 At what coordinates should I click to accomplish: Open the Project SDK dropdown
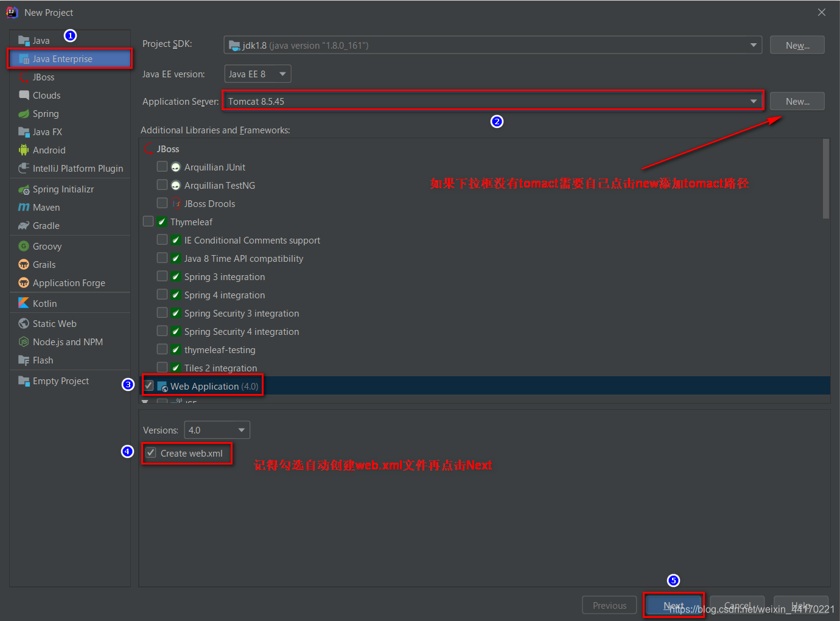click(493, 45)
